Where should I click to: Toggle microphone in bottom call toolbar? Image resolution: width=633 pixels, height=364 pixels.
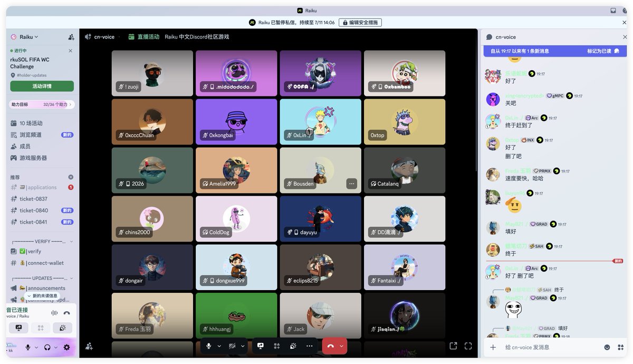point(209,346)
